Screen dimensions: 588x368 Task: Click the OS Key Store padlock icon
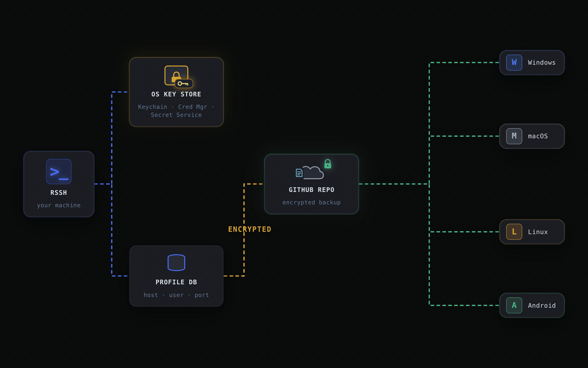click(176, 75)
